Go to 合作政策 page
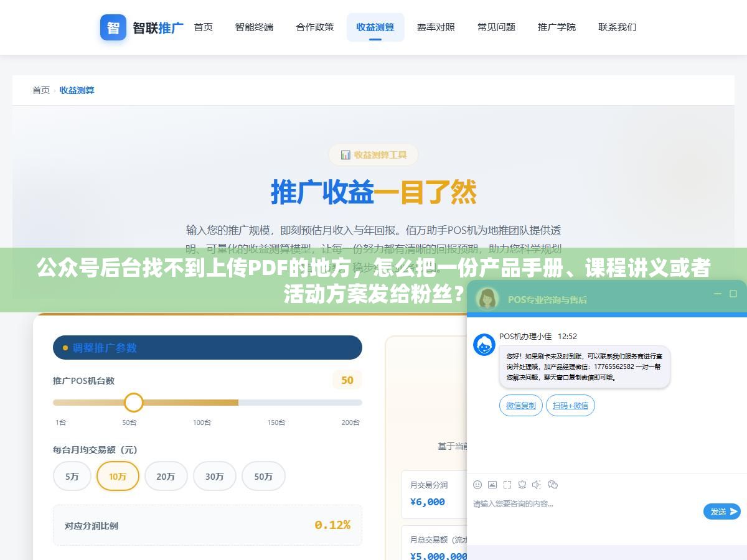Screen dimensions: 747x560 coord(315,27)
